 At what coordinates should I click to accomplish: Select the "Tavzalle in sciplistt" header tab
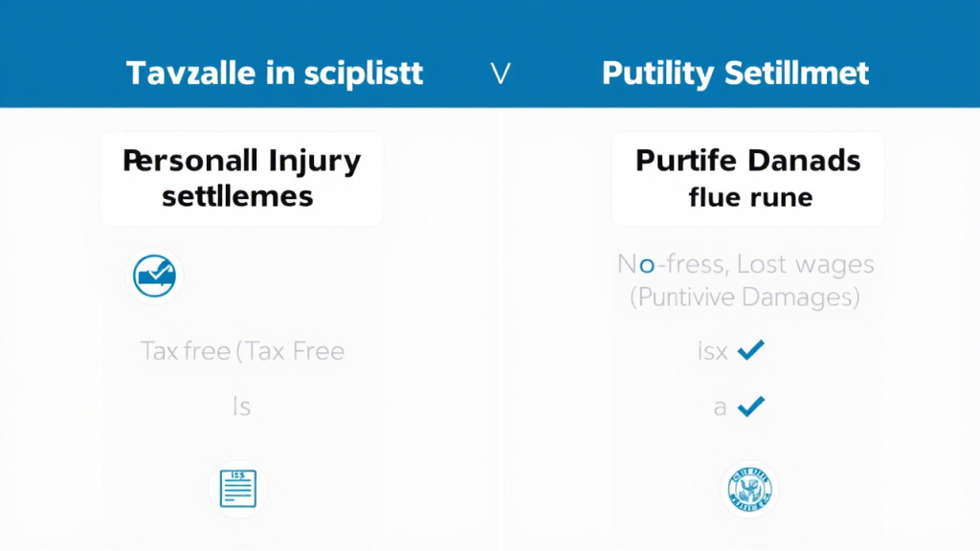click(x=275, y=74)
